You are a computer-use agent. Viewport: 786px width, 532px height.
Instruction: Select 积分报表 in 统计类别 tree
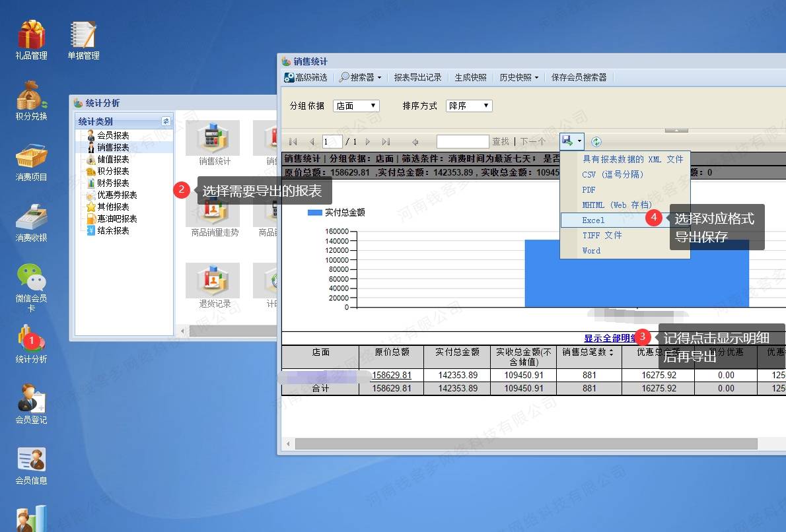click(113, 172)
